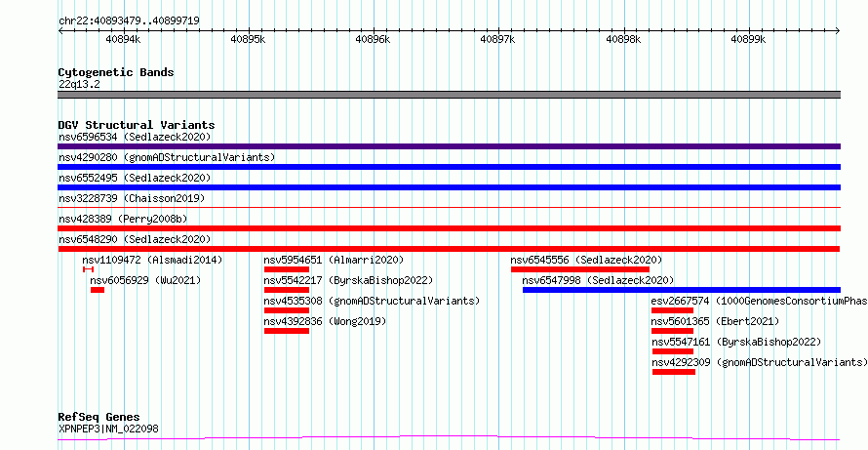Click the nsv4392836 (Wong2019) label
868x450 pixels.
pyautogui.click(x=325, y=321)
